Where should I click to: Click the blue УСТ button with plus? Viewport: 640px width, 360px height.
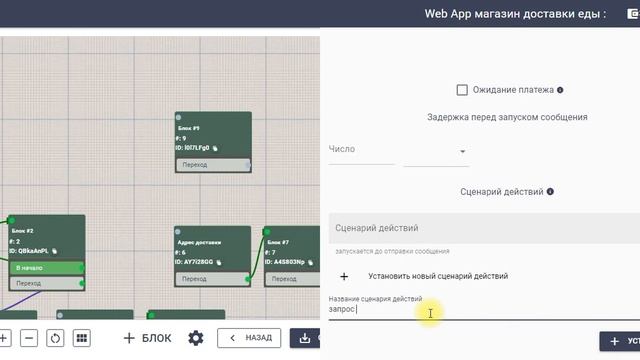620,341
